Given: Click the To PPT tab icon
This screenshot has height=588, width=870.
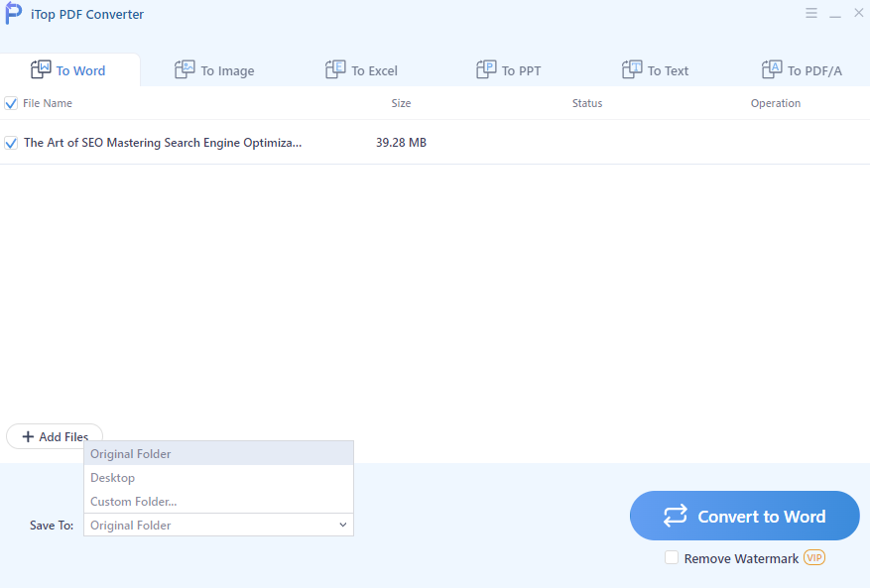Looking at the screenshot, I should coord(486,69).
